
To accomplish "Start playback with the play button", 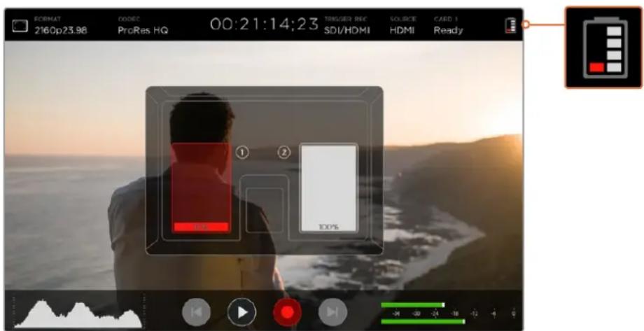I will coord(242,313).
